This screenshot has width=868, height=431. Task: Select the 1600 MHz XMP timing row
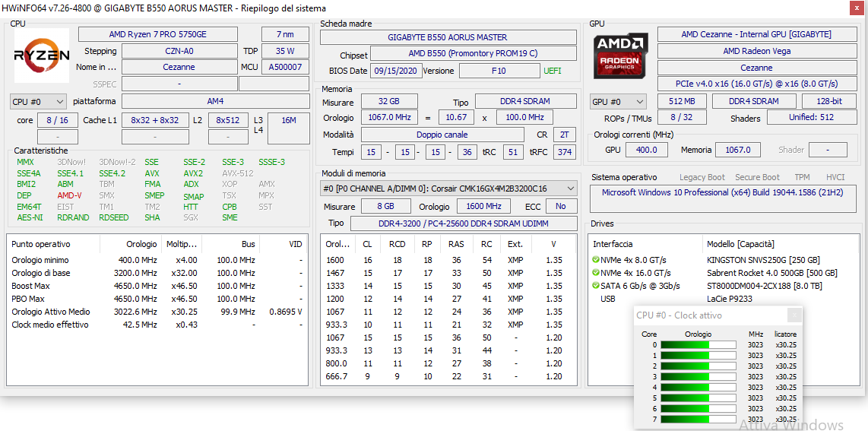[447, 260]
